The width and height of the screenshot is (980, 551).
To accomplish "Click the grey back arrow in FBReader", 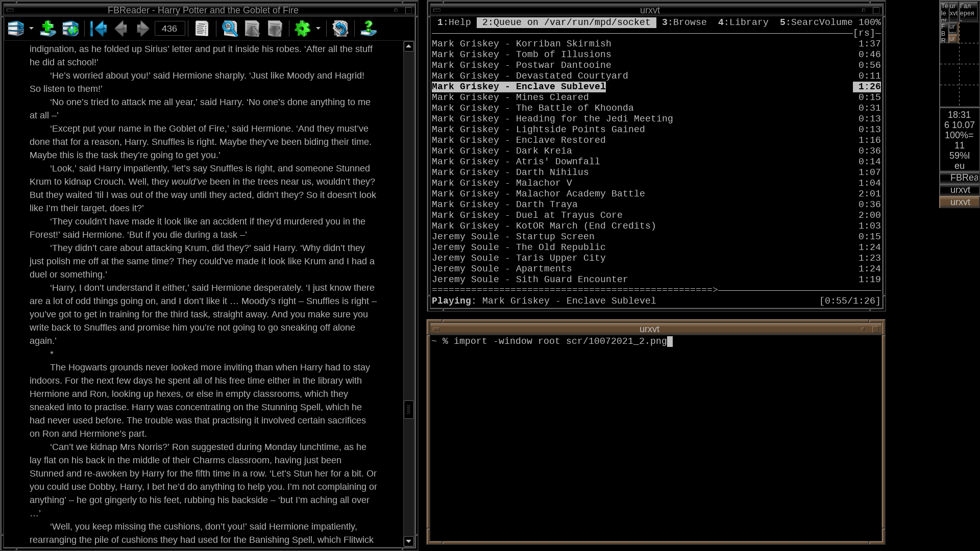I will pos(121,29).
